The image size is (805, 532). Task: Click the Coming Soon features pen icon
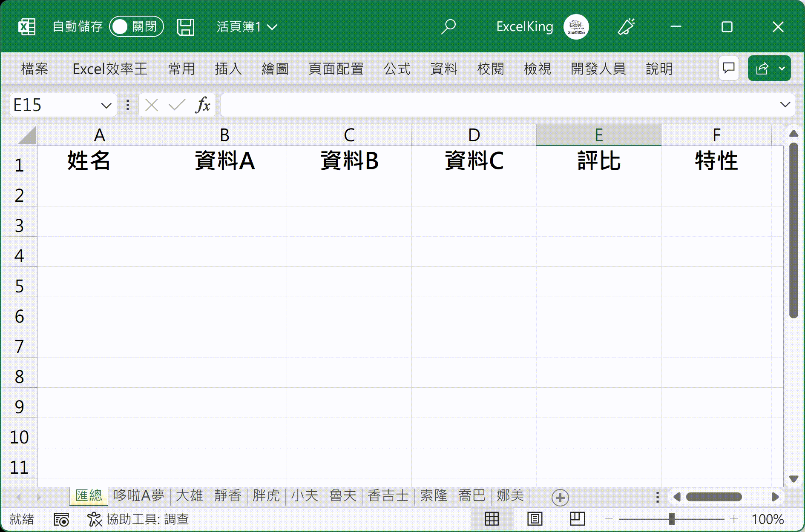(626, 27)
